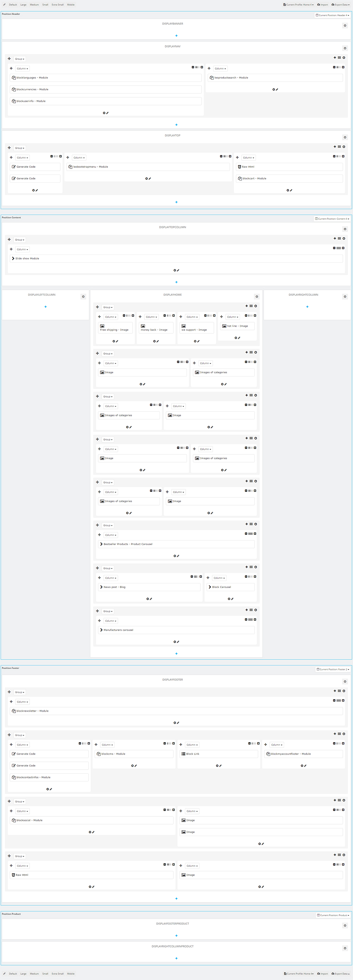The height and width of the screenshot is (980, 353).
Task: Switch to Mobile view in the top toolbar
Action: coord(71,5)
